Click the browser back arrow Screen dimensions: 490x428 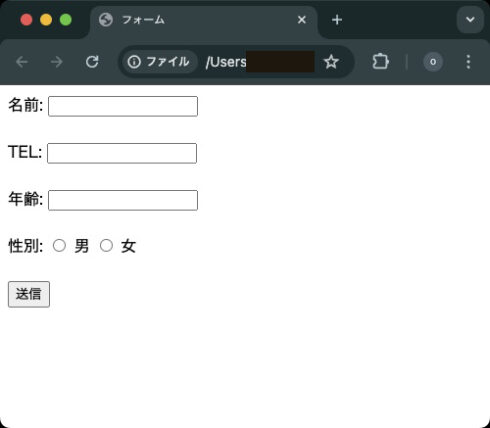tap(22, 62)
